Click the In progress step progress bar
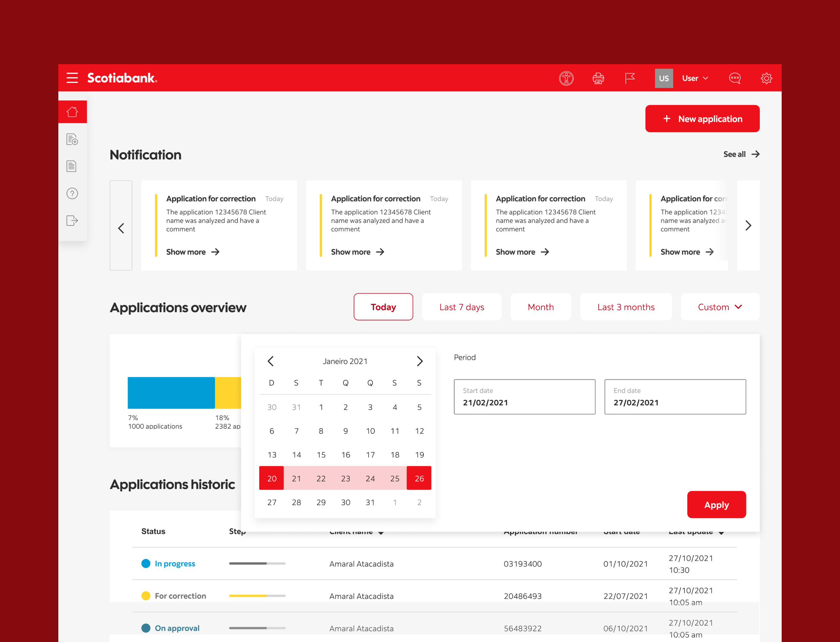840x642 pixels. [257, 563]
